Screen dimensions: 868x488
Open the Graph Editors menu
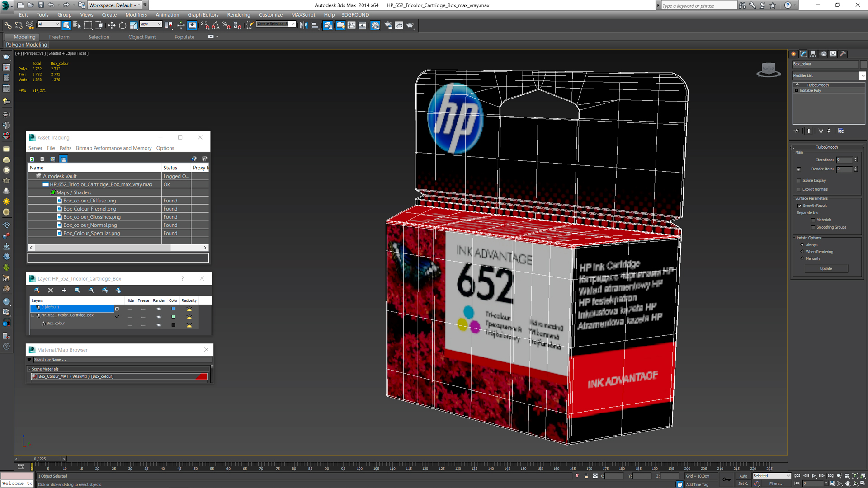pyautogui.click(x=203, y=15)
